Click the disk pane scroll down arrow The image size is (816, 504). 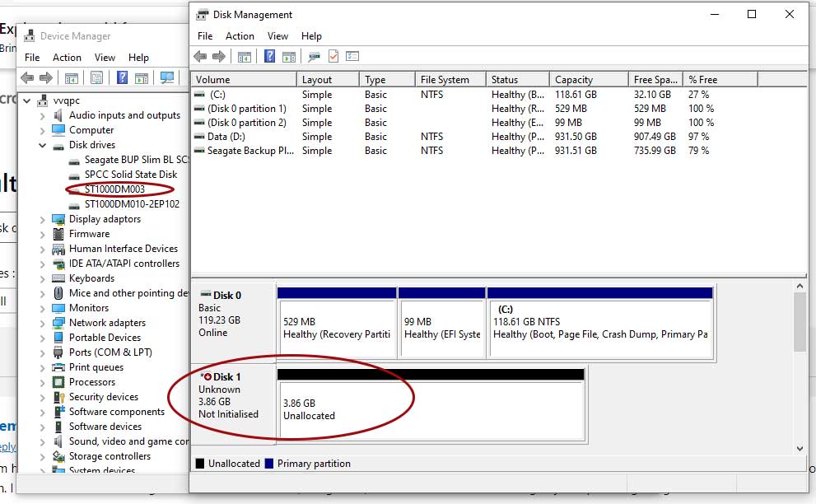800,448
